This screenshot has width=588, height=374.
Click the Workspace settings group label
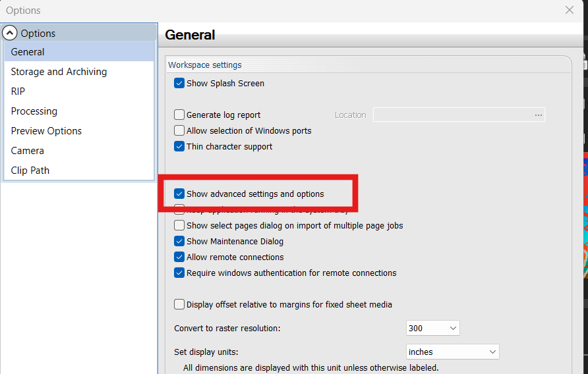205,65
